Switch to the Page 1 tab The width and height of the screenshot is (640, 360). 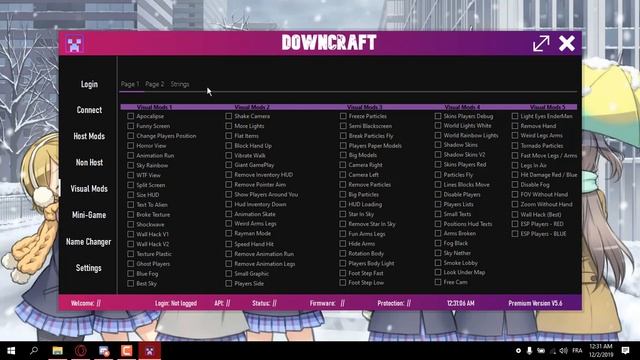pyautogui.click(x=130, y=84)
